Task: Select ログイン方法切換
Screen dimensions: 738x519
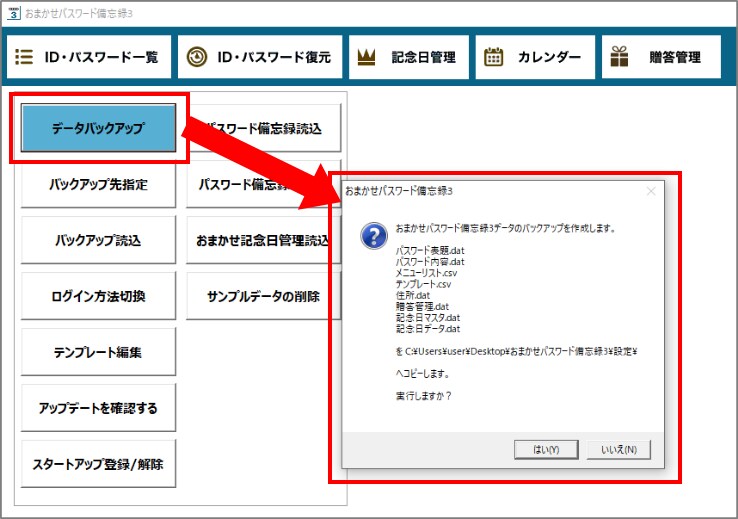Action: (x=98, y=296)
